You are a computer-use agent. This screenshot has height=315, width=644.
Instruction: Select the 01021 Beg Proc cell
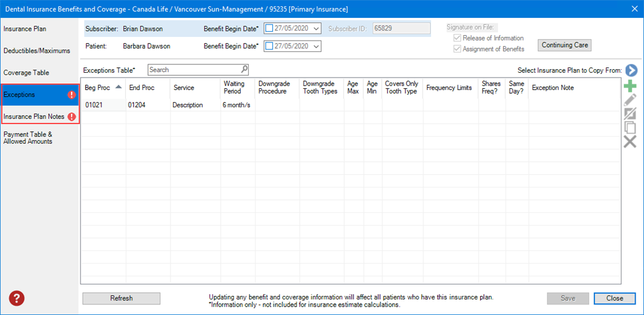tap(103, 105)
